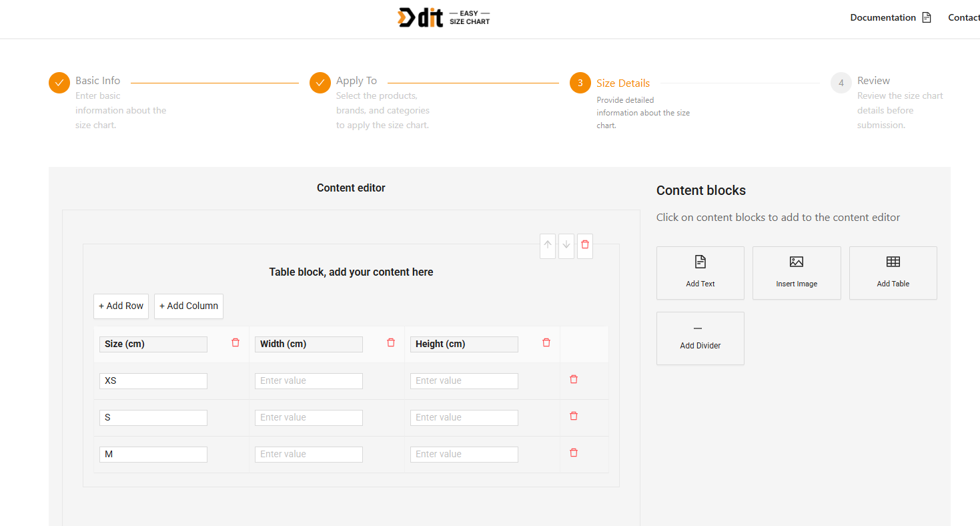
Task: Go to the Apply To step
Action: pyautogui.click(x=356, y=81)
